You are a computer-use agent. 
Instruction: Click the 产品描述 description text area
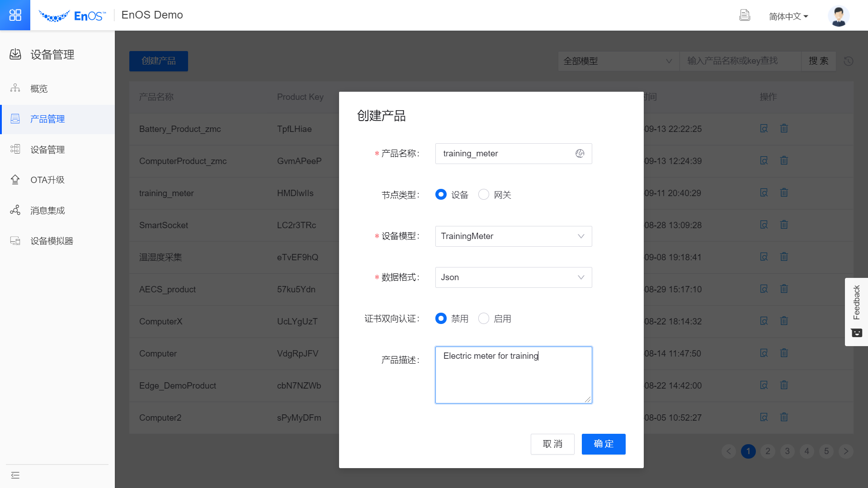click(513, 375)
